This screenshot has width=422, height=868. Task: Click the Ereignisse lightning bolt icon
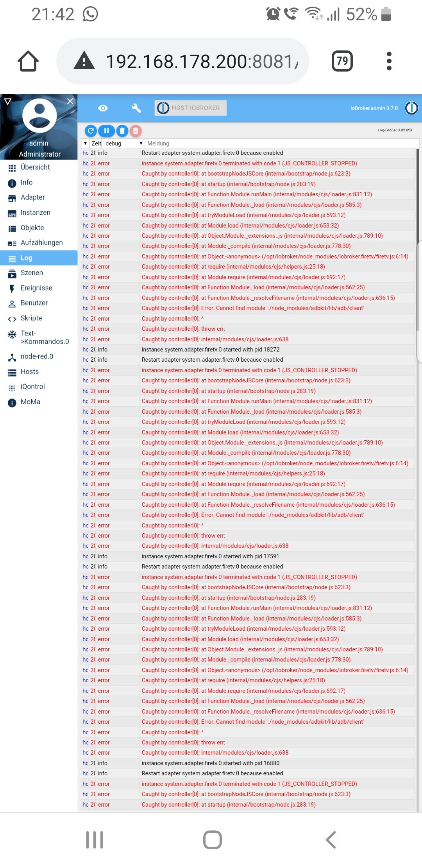pyautogui.click(x=12, y=289)
